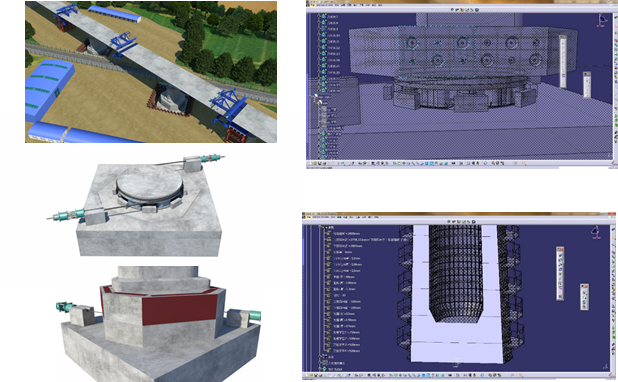618x382 pixels.
Task: Select the application node with the wrench icon in the upper tree
Action: coord(322,97)
